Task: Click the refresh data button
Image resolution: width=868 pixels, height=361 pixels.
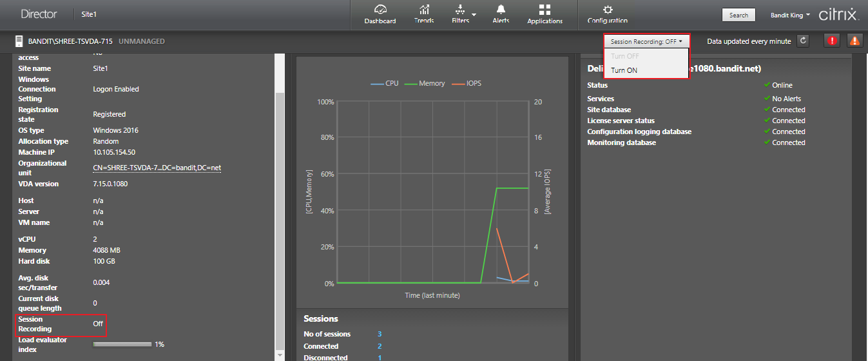Action: pos(802,41)
